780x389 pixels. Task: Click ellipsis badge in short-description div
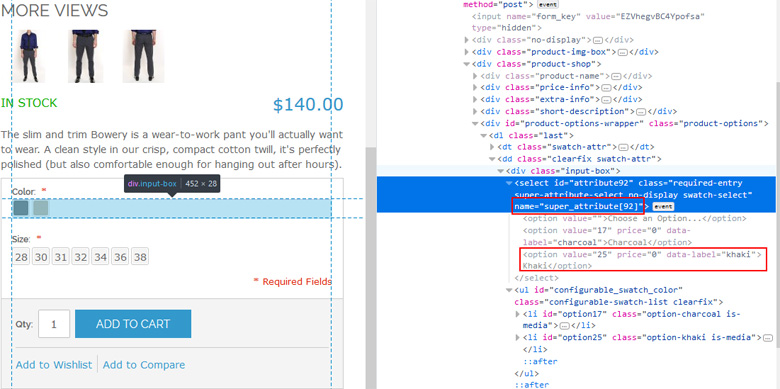tap(640, 112)
